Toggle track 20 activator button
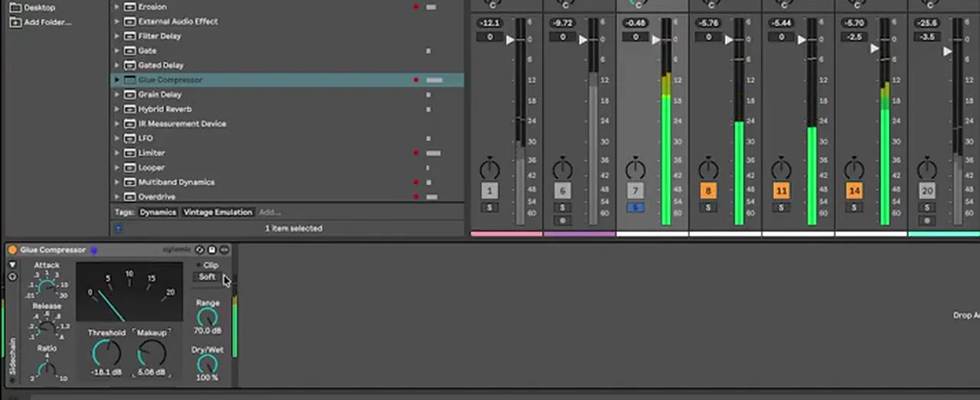 [x=927, y=190]
